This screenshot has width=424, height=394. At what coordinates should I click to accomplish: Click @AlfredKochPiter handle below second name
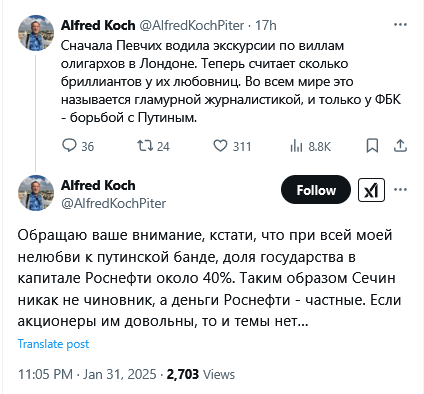point(113,203)
